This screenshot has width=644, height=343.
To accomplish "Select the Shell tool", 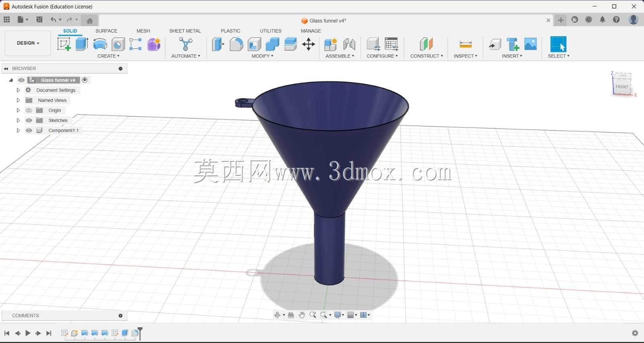I will [x=254, y=44].
